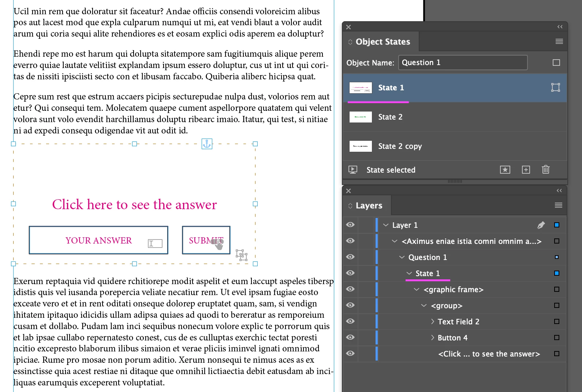Viewport: 582px width, 392px height.
Task: Select Click to see the answer layer name
Action: [x=489, y=354]
